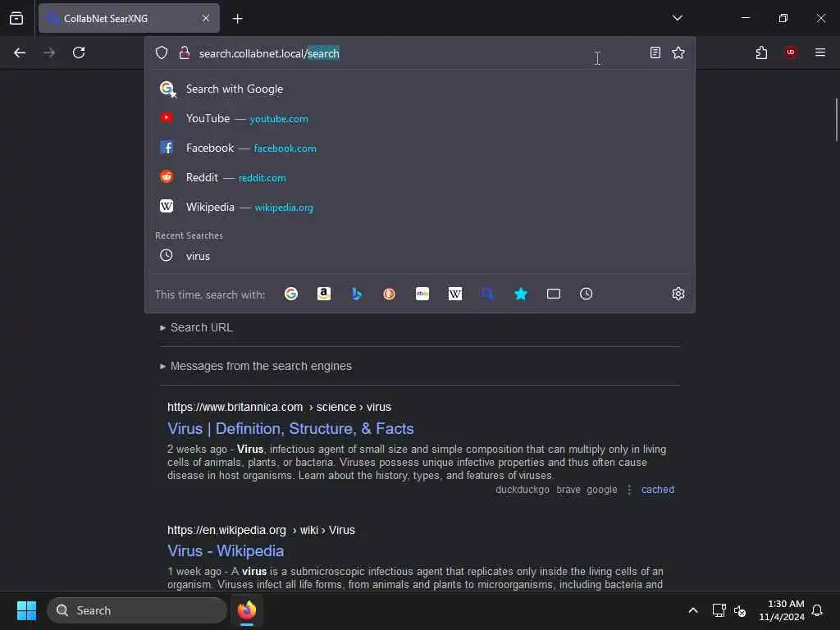Open Virus Definition, Structure, & Facts result
The image size is (840, 630).
[x=290, y=428]
